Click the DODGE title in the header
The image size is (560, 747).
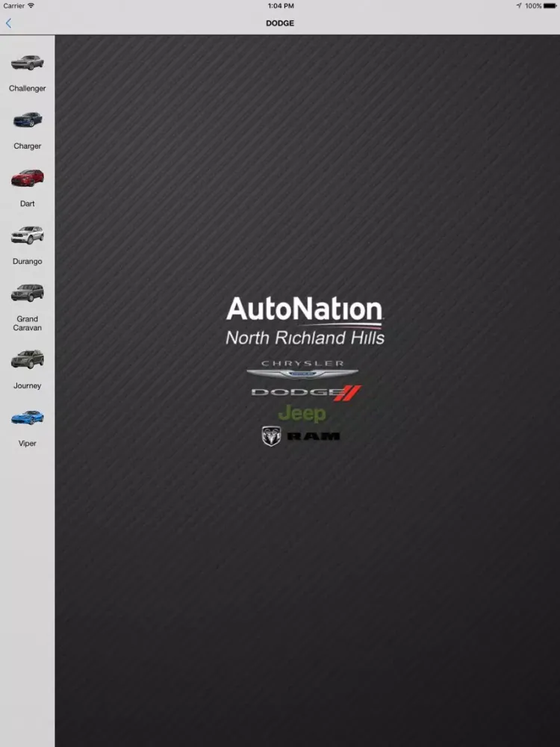(x=280, y=23)
